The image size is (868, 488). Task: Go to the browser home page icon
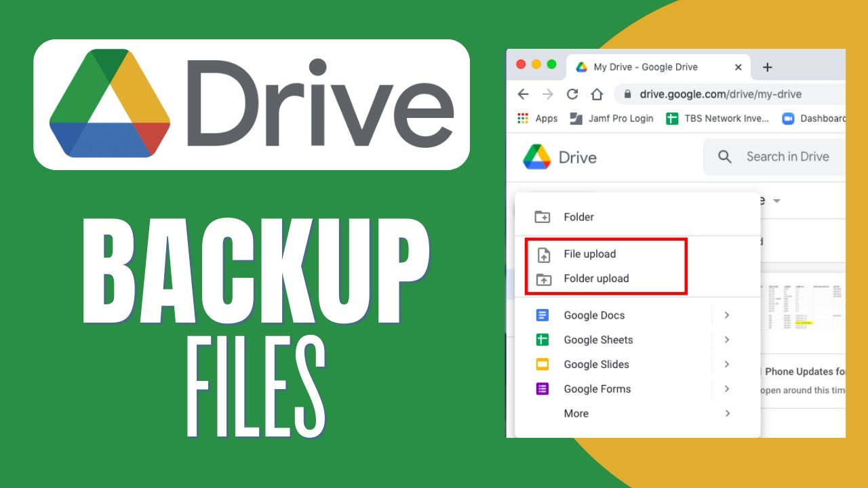point(597,94)
